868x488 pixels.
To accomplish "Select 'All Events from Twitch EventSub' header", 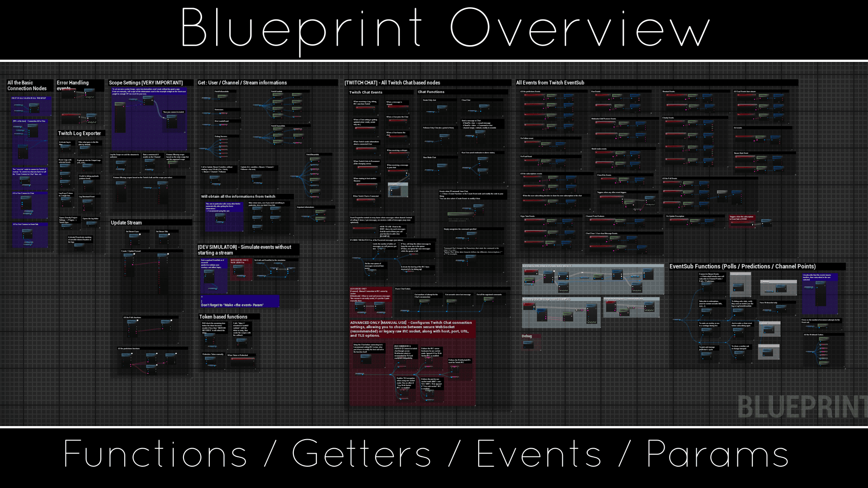I will 550,83.
